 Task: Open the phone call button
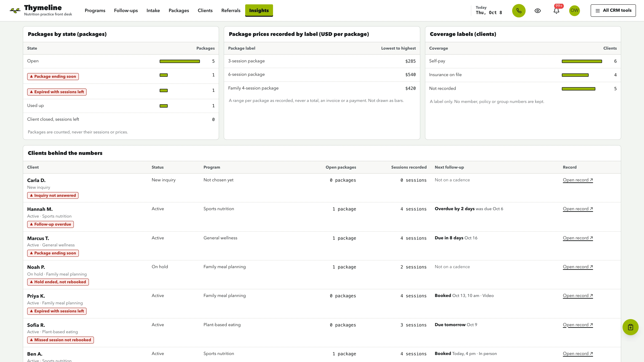click(x=519, y=11)
